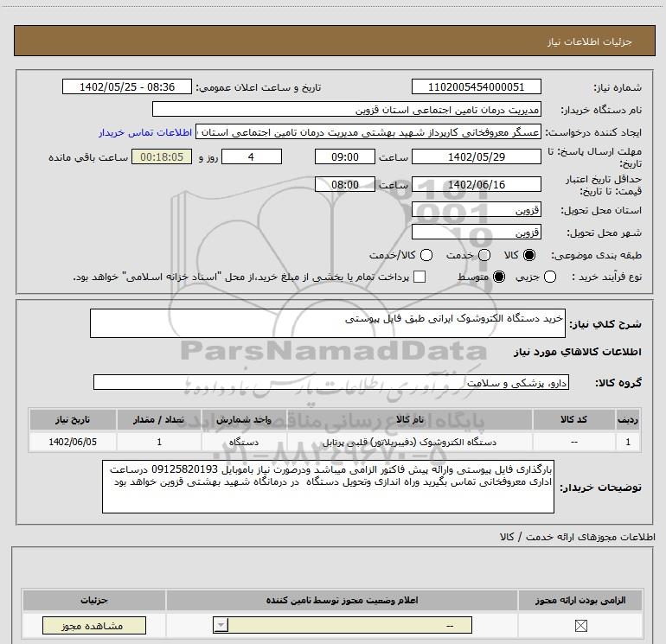Viewport: 666px width, 644px height.
Task: Select the خدمت radio button
Action: 484,255
